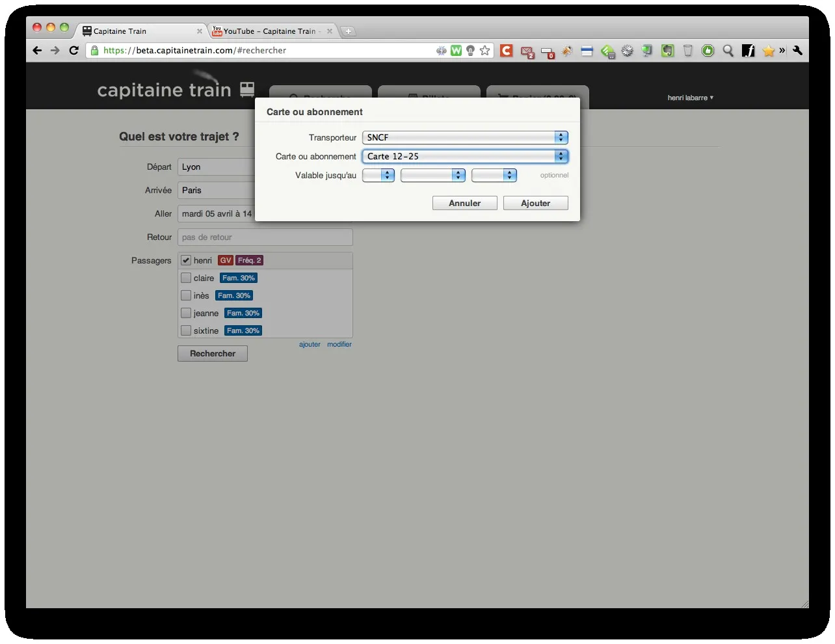Click the Evernote elephant extension icon
The image size is (835, 644).
pyautogui.click(x=668, y=51)
